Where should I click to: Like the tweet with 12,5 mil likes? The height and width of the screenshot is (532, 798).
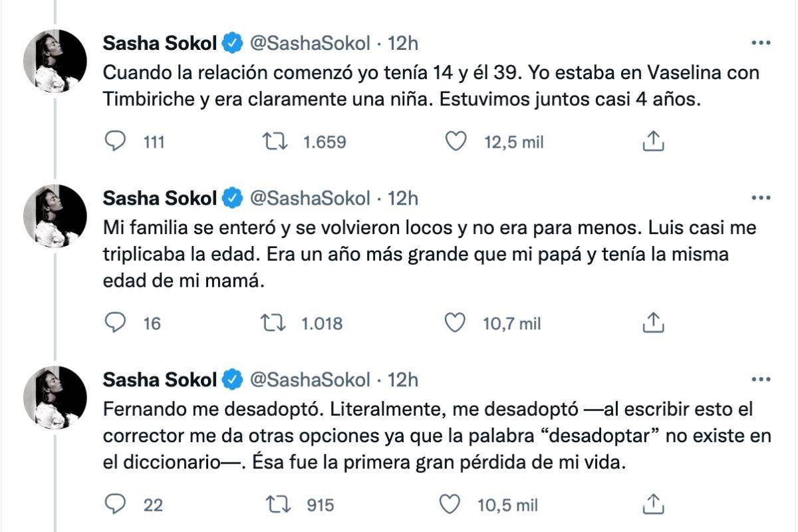point(456,141)
